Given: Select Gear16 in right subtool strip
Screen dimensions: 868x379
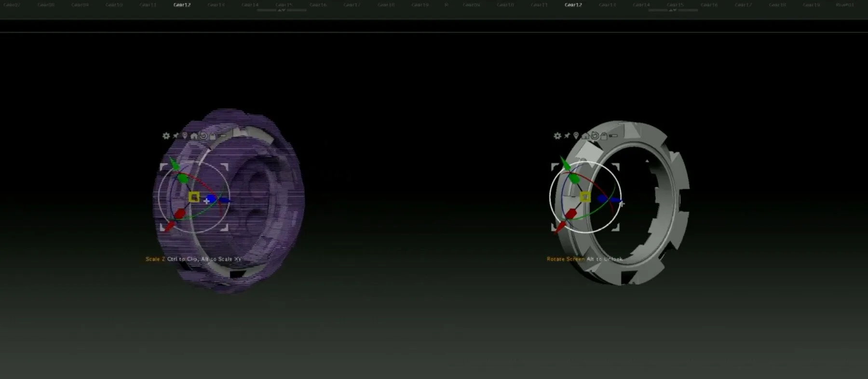Looking at the screenshot, I should point(709,5).
